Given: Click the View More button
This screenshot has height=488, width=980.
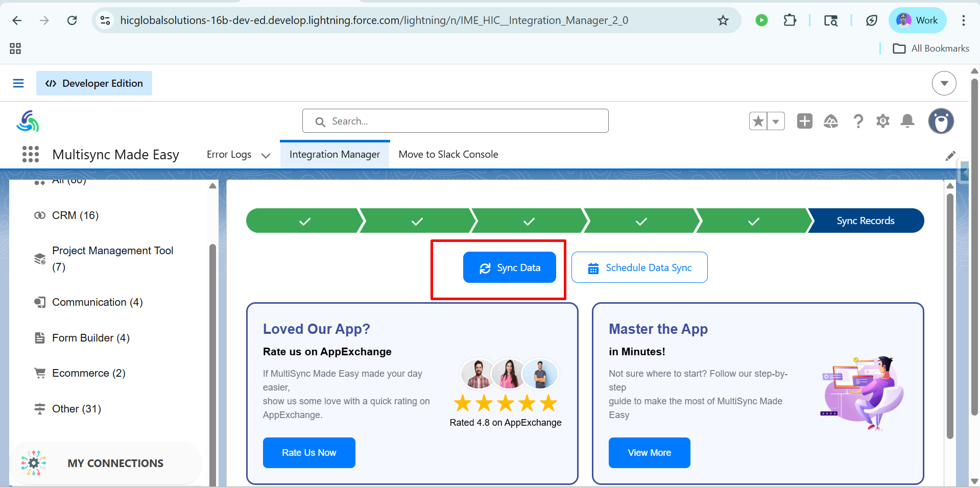Looking at the screenshot, I should coord(649,453).
